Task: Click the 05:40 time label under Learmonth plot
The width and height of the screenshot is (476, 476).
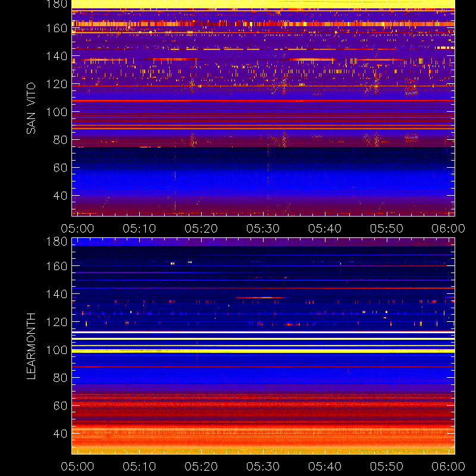Action: [325, 466]
